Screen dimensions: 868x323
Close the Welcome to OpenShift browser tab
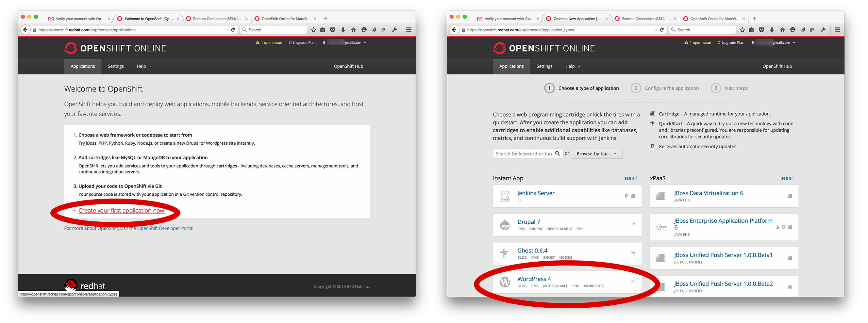click(177, 19)
